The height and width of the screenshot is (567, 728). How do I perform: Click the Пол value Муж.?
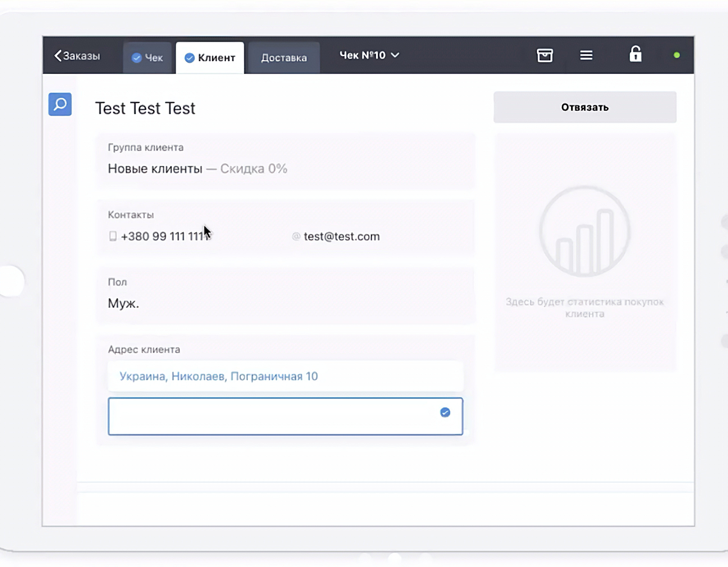coord(123,303)
